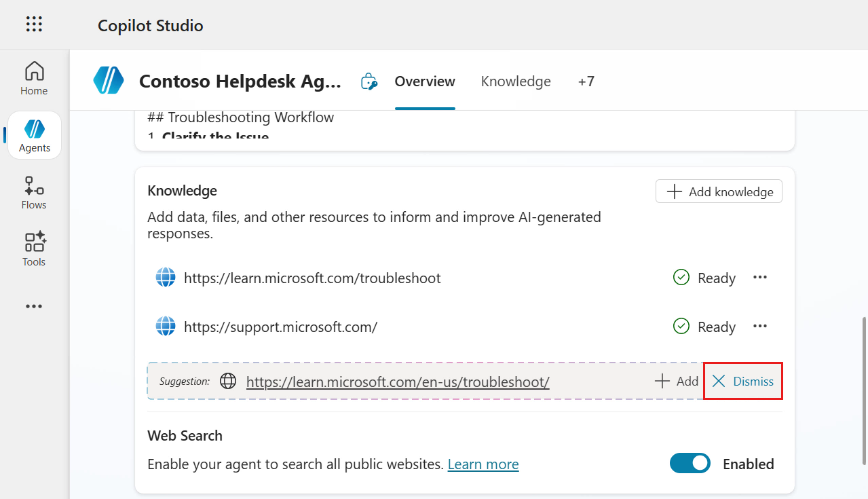Add the suggested troubleshoot URL

[677, 381]
